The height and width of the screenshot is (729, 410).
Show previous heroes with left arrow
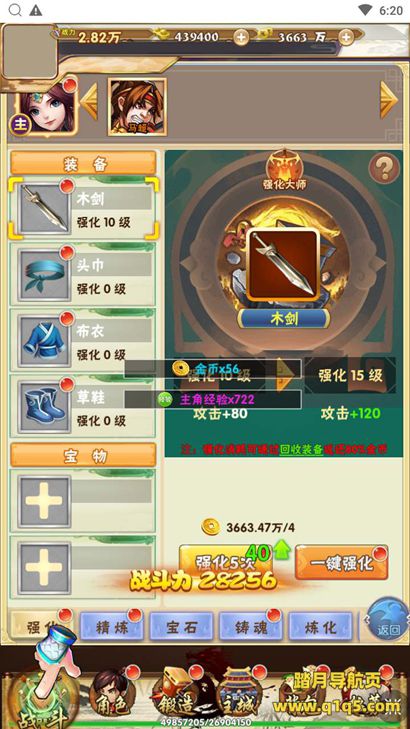click(89, 101)
